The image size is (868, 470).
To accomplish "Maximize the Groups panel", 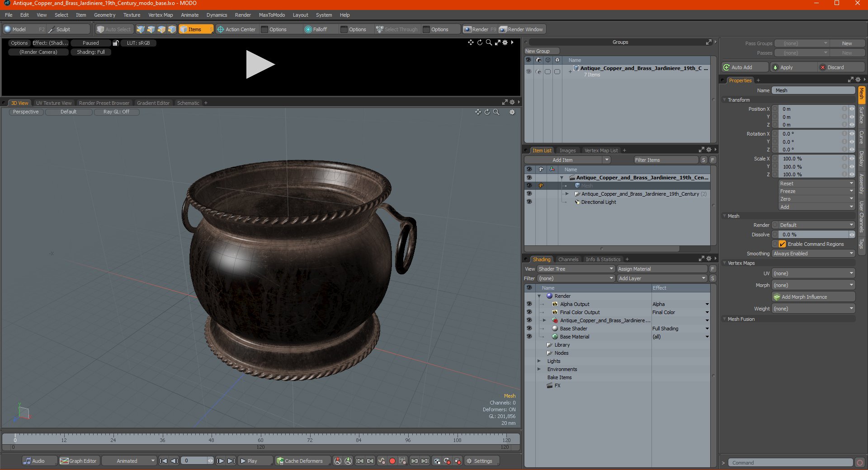I will 709,42.
